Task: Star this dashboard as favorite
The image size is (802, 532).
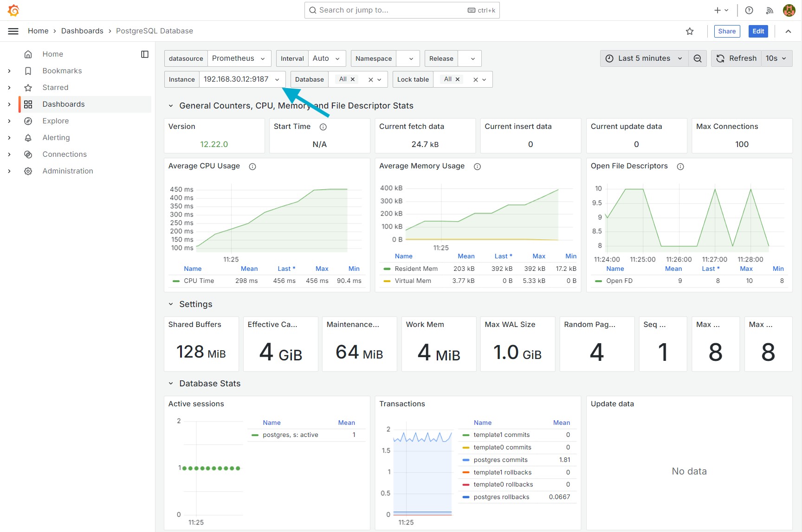Action: click(690, 31)
